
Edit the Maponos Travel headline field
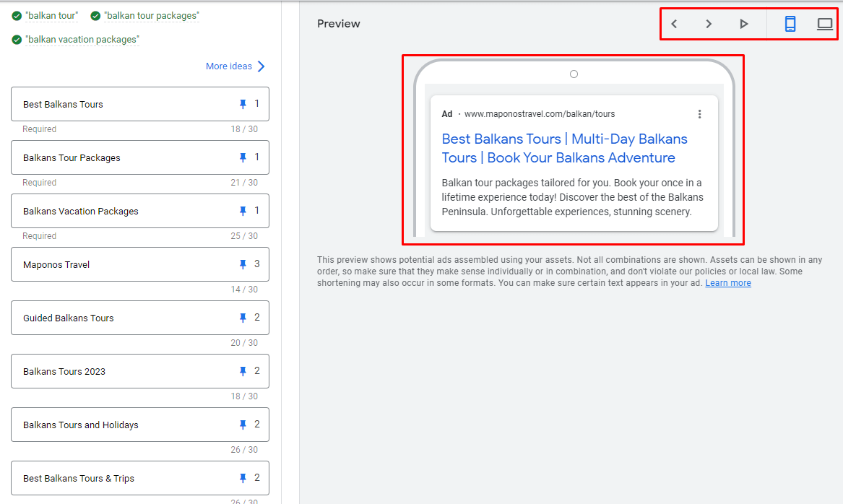tap(140, 264)
